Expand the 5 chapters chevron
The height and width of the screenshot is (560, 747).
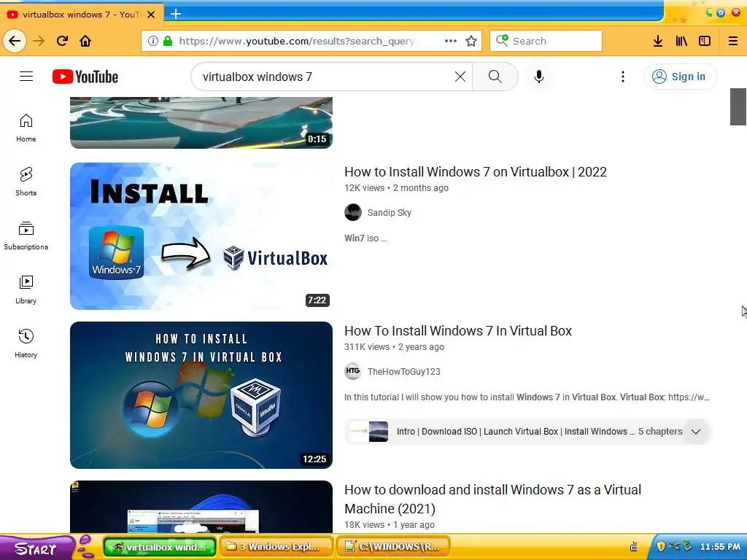point(695,432)
